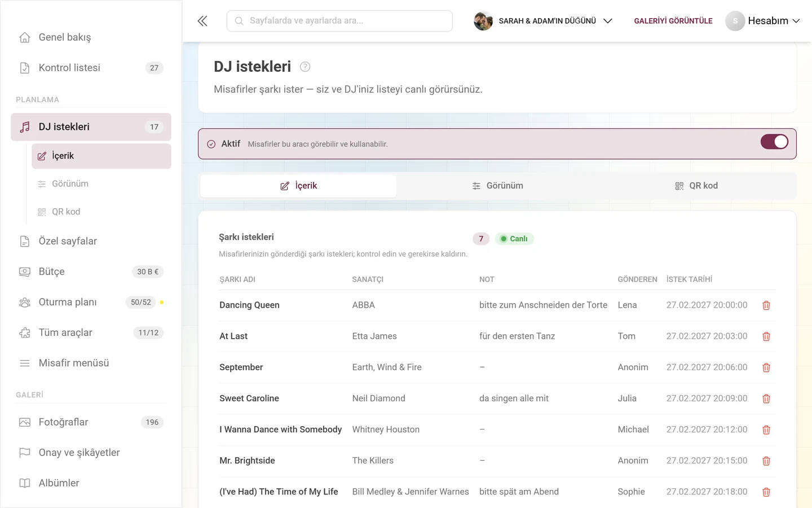Viewport: 812px width, 508px height.
Task: Click the İstek tarihi column header
Action: (689, 279)
